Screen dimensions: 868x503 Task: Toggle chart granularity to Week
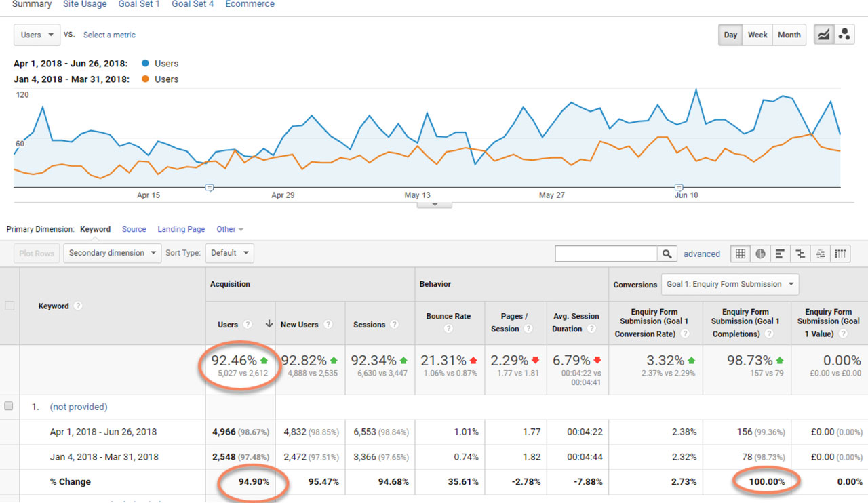[x=757, y=35]
